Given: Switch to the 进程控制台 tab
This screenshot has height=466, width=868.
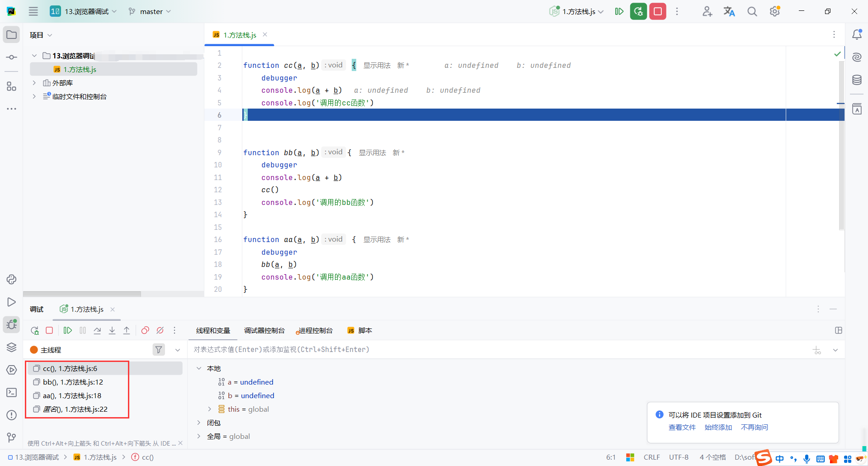Looking at the screenshot, I should pyautogui.click(x=315, y=331).
